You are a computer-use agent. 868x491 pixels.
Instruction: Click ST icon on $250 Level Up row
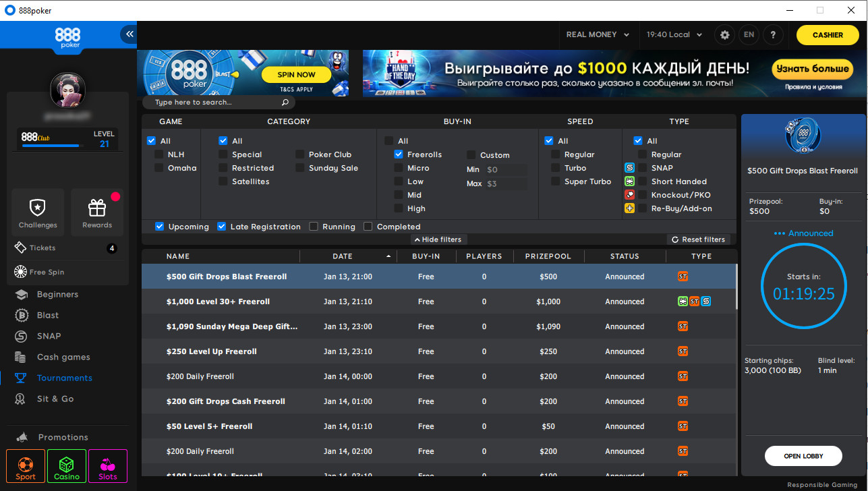[x=683, y=351]
